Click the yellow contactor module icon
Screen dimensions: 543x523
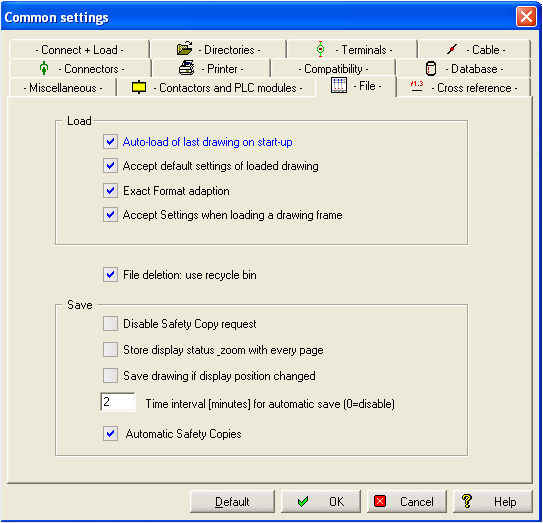(139, 87)
